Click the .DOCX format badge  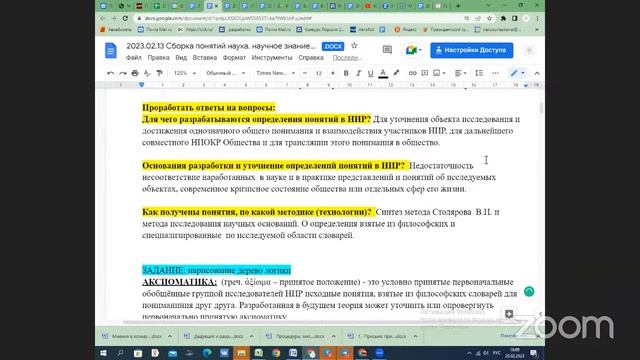[333, 46]
